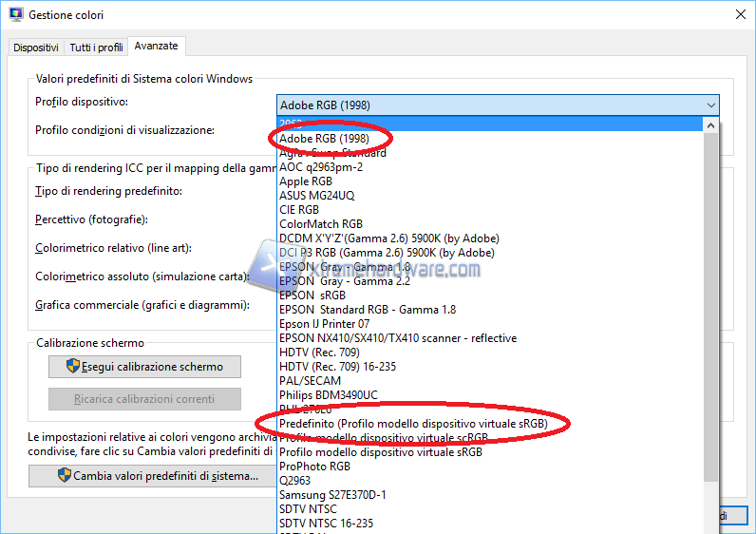Image resolution: width=756 pixels, height=534 pixels.
Task: Click shield icon on Esegui calibrazione schermo
Action: coord(72,367)
